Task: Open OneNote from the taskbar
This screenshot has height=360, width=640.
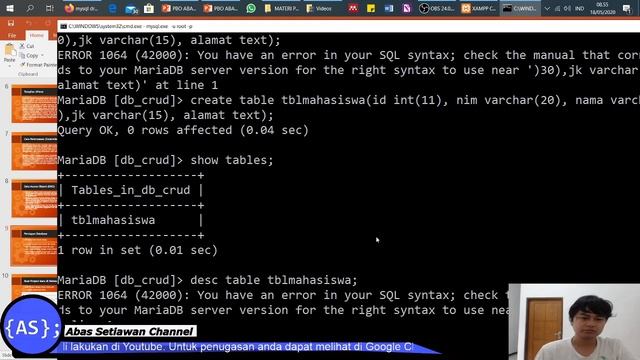Action: pos(407,8)
